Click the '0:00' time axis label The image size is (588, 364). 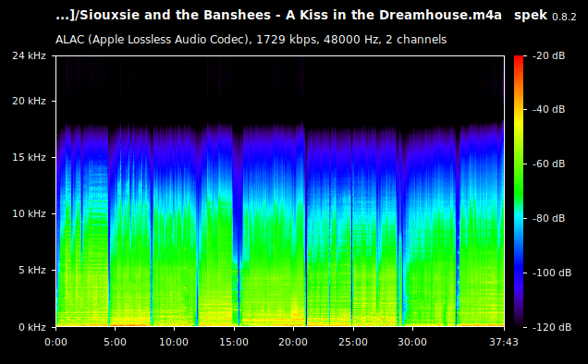[x=55, y=342]
